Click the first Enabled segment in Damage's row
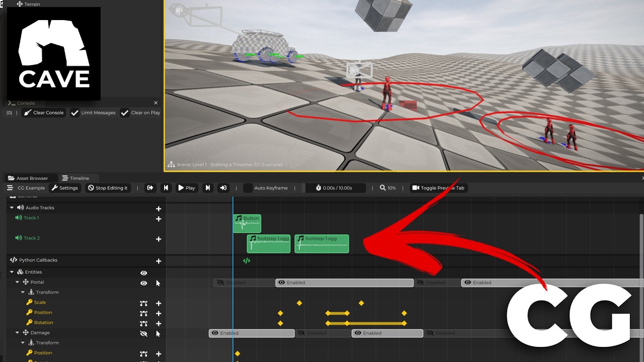Screen dimensions: 644x362 (x=252, y=333)
